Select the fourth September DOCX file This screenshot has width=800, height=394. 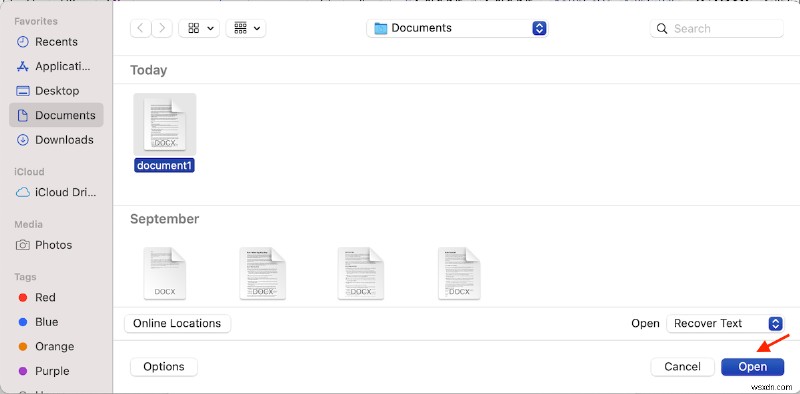click(459, 274)
